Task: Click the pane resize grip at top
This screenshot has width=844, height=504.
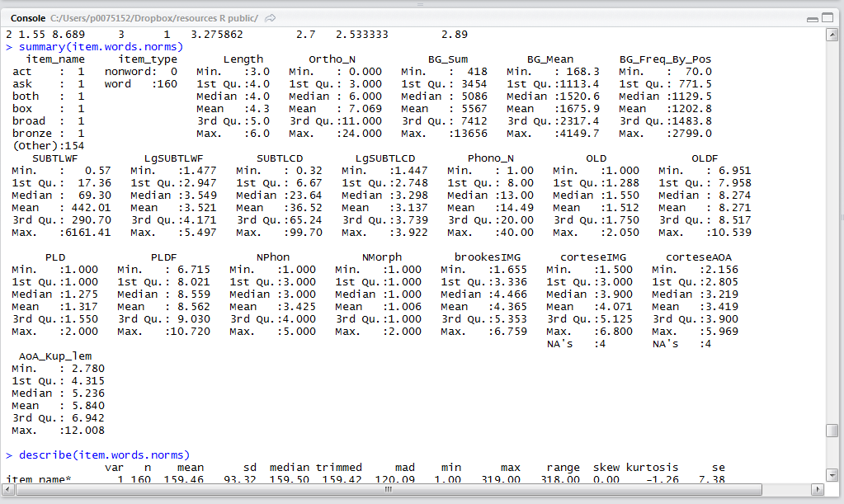Action: tap(422, 3)
